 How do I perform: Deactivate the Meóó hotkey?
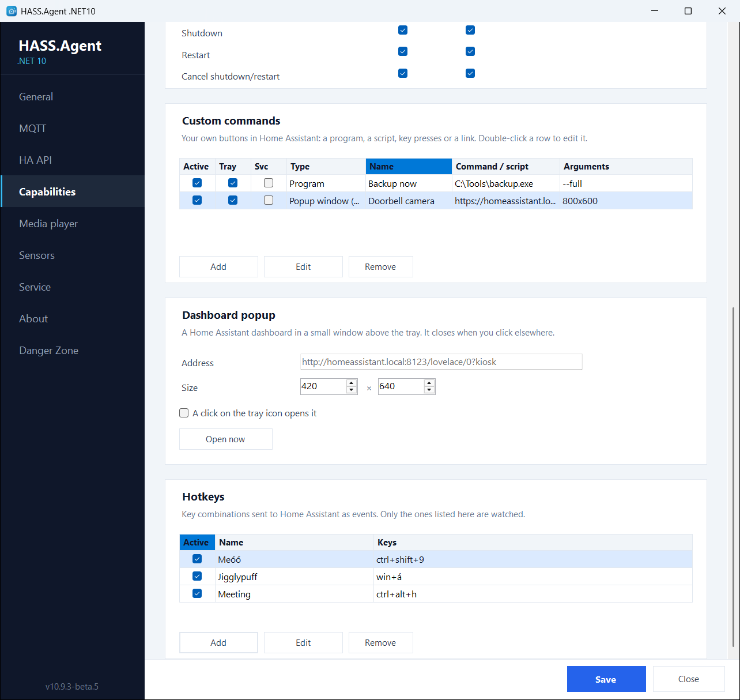tap(197, 559)
